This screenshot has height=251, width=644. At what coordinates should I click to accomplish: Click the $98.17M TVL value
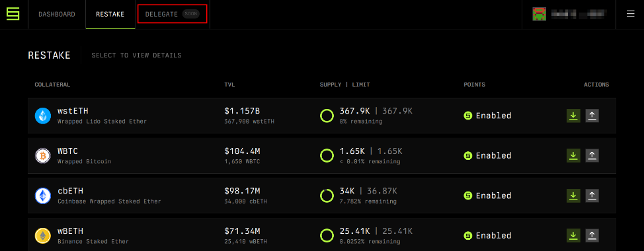click(242, 191)
